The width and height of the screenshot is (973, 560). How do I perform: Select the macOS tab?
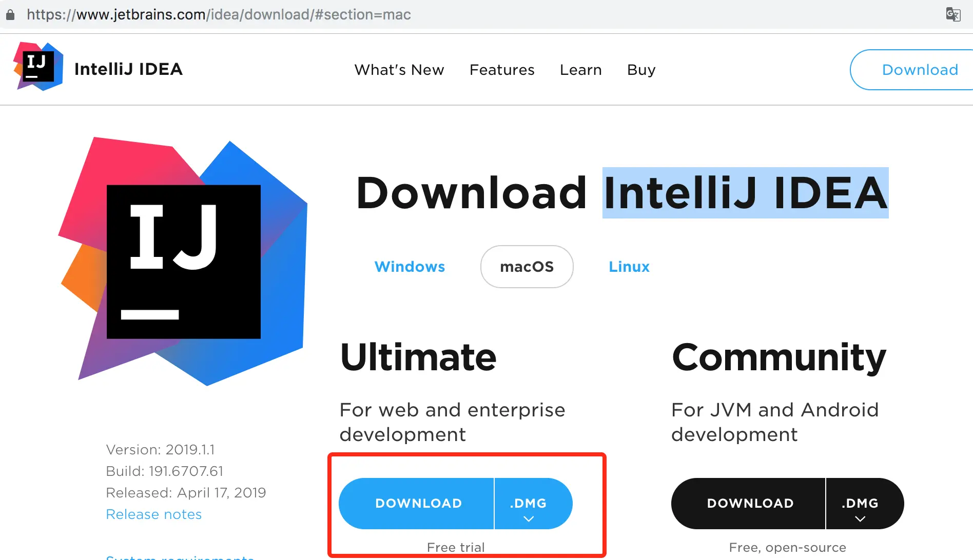coord(527,267)
